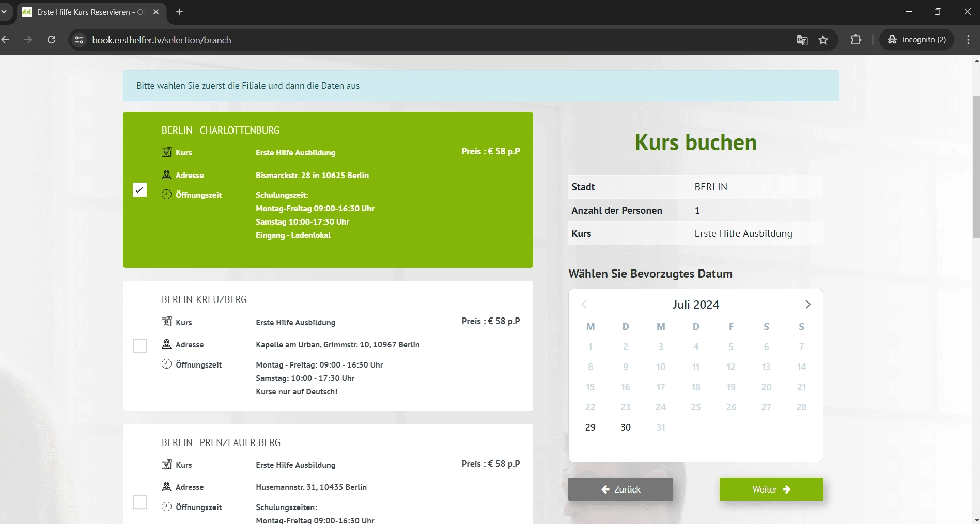980x524 pixels.
Task: Open the Chrome three-dot menu
Action: point(968,40)
